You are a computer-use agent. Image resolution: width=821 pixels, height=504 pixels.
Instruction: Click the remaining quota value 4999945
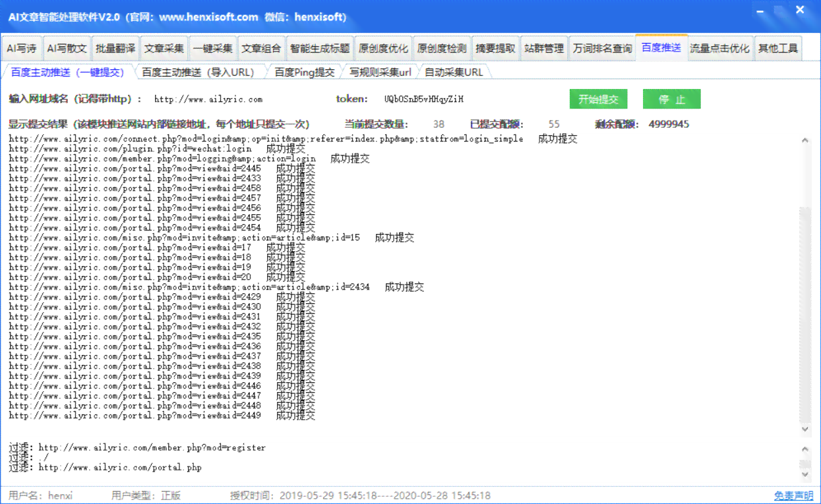coord(669,124)
